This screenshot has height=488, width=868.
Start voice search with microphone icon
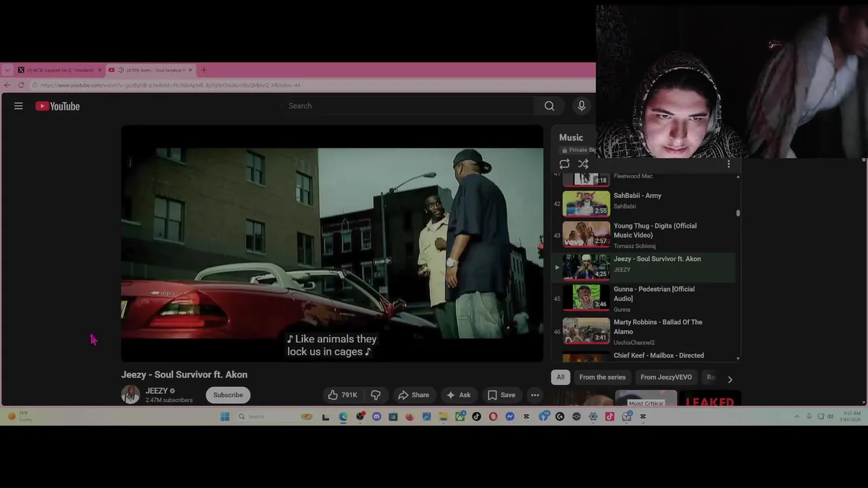[x=581, y=106]
